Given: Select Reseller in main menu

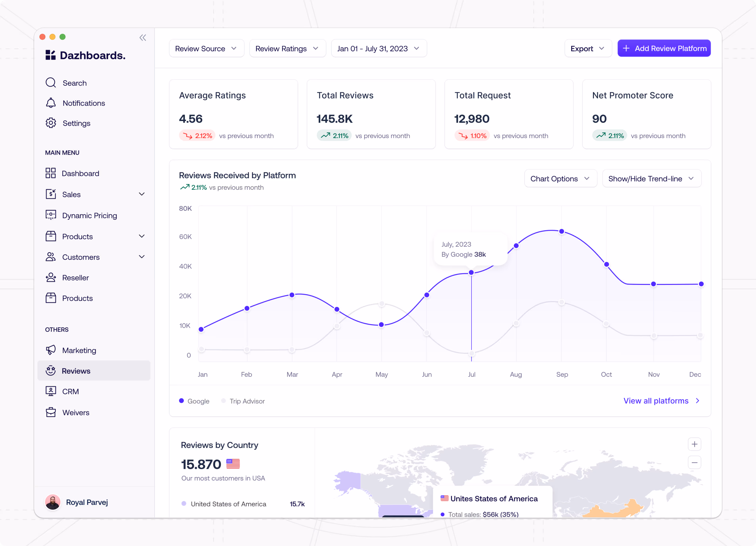Looking at the screenshot, I should coord(75,278).
